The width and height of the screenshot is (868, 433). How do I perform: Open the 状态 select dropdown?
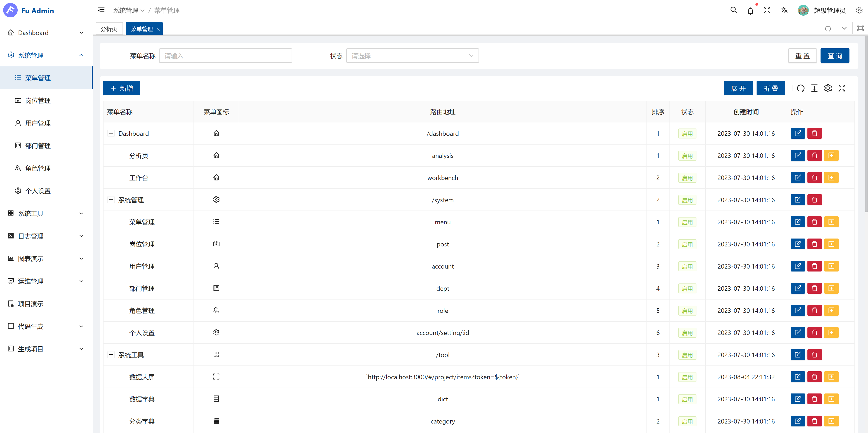(412, 56)
